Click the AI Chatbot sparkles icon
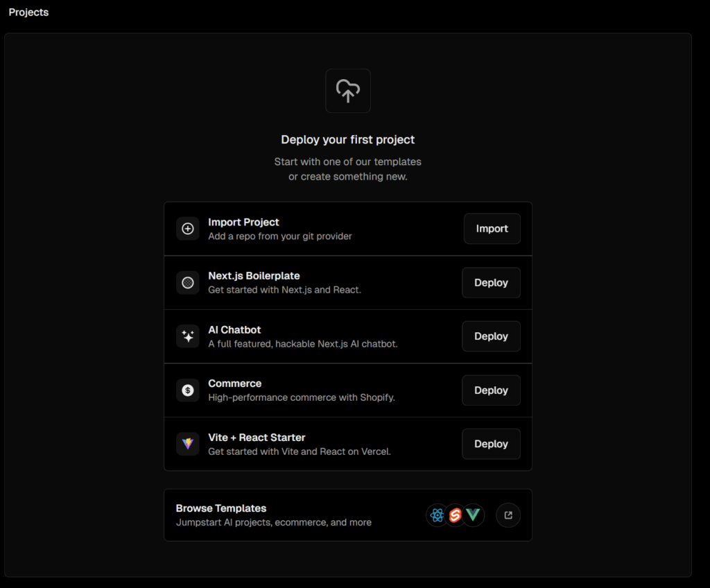 click(x=187, y=336)
